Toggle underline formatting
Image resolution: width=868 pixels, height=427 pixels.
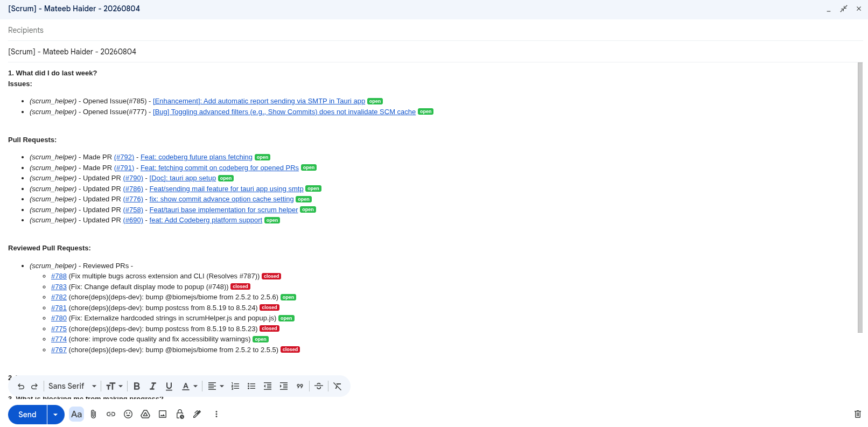(x=169, y=386)
